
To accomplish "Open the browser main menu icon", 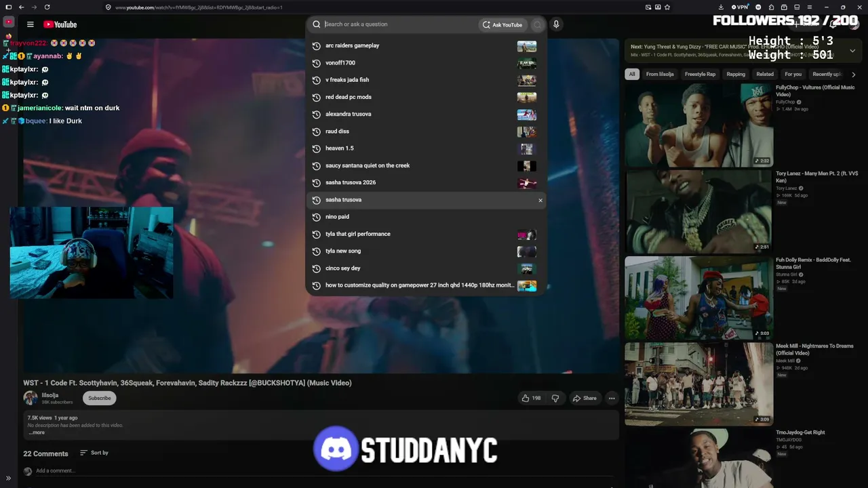I will point(810,7).
